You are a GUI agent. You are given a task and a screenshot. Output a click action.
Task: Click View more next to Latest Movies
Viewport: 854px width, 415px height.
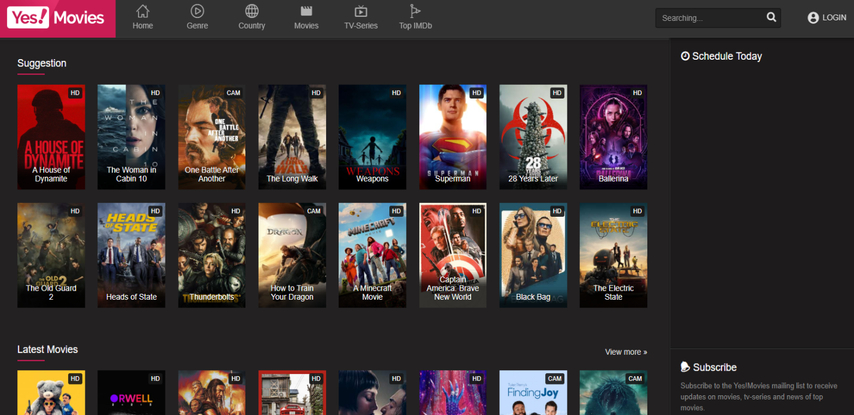point(626,352)
